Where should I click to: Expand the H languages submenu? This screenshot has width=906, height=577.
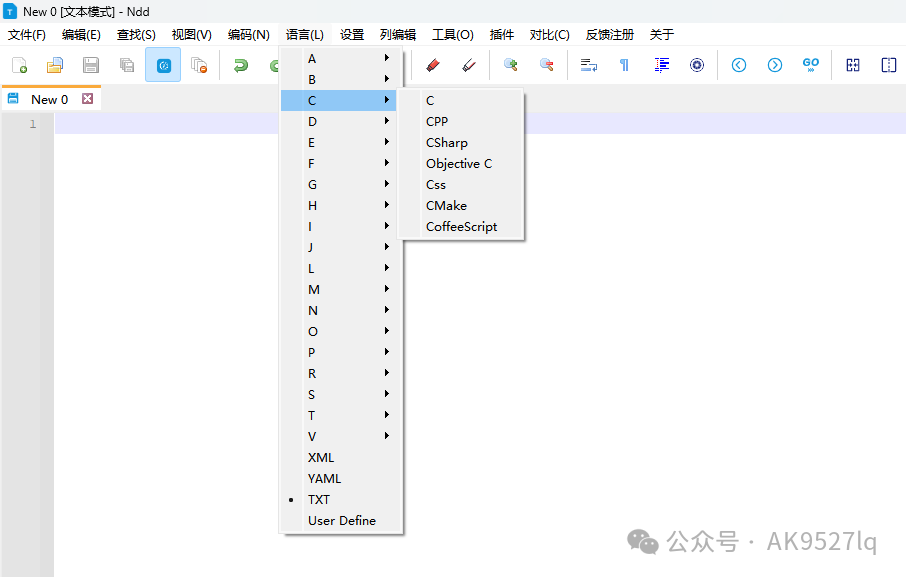click(x=341, y=206)
